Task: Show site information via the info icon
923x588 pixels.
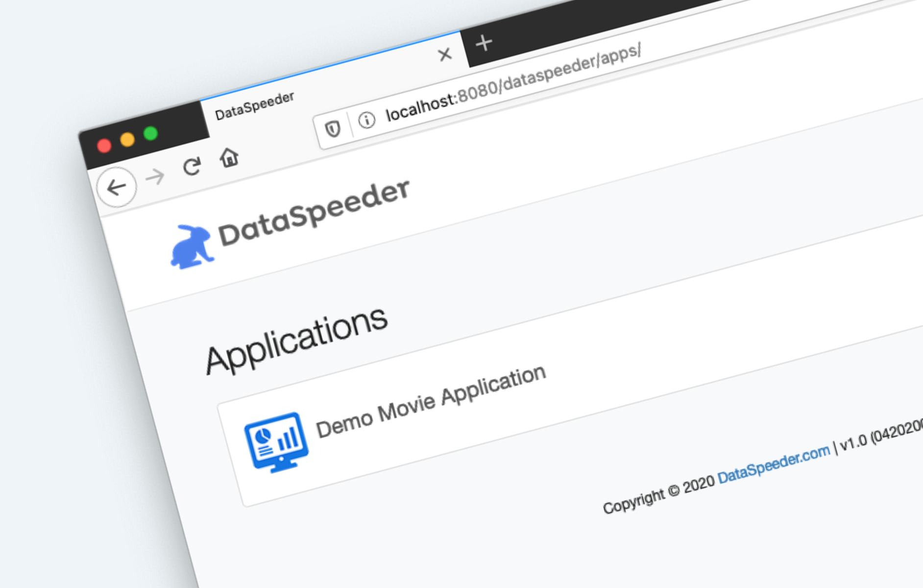Action: [x=366, y=120]
